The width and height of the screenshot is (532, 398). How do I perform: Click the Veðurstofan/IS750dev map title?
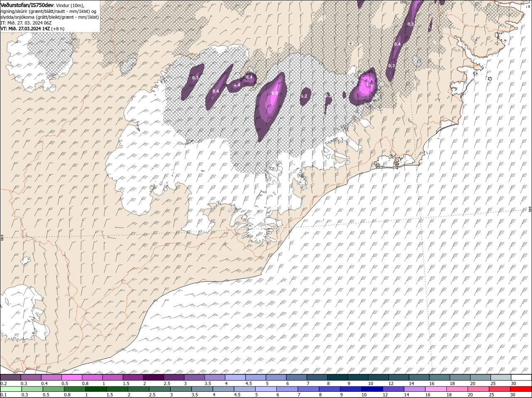click(x=27, y=5)
